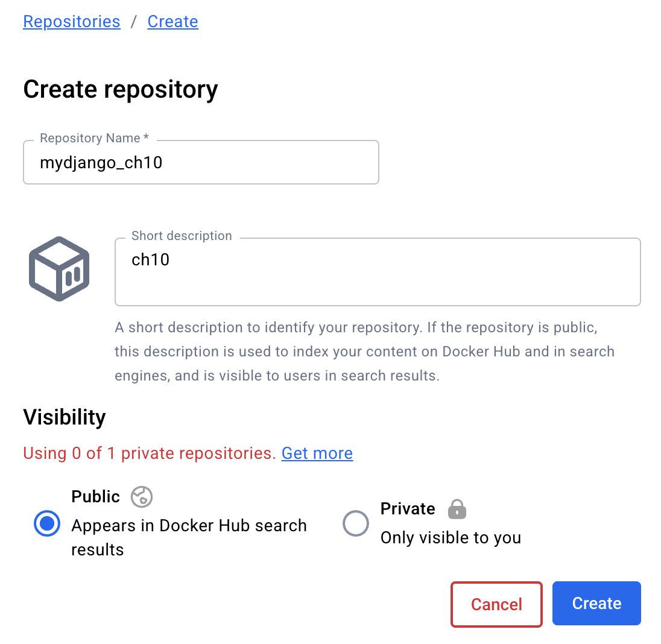Click 'Appears in Docker Hub search' description

pos(189,526)
